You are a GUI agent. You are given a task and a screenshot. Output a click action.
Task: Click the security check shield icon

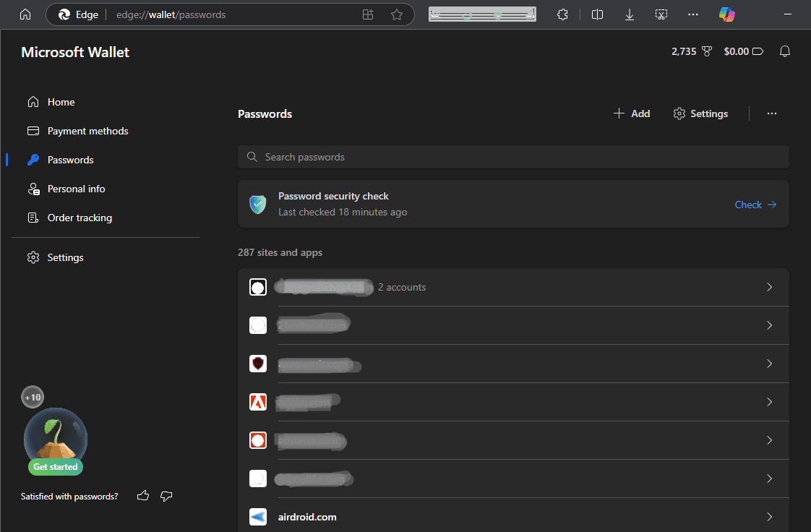[x=257, y=205]
